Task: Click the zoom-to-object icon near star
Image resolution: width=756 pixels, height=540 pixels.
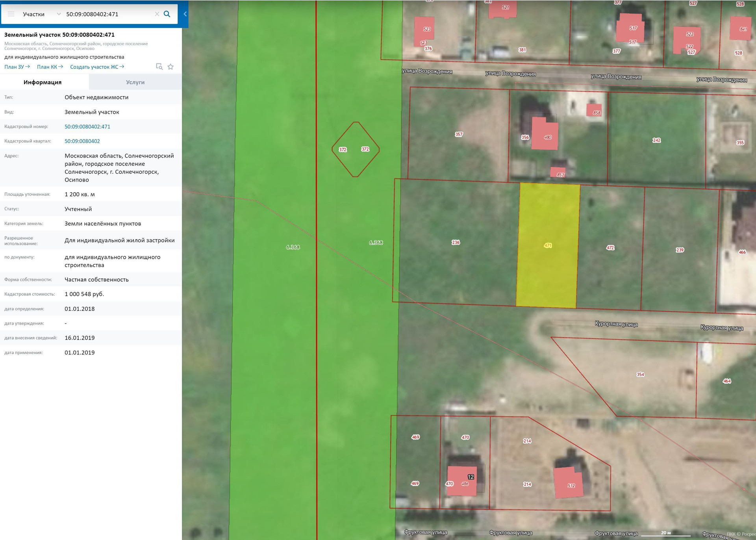Action: [159, 67]
